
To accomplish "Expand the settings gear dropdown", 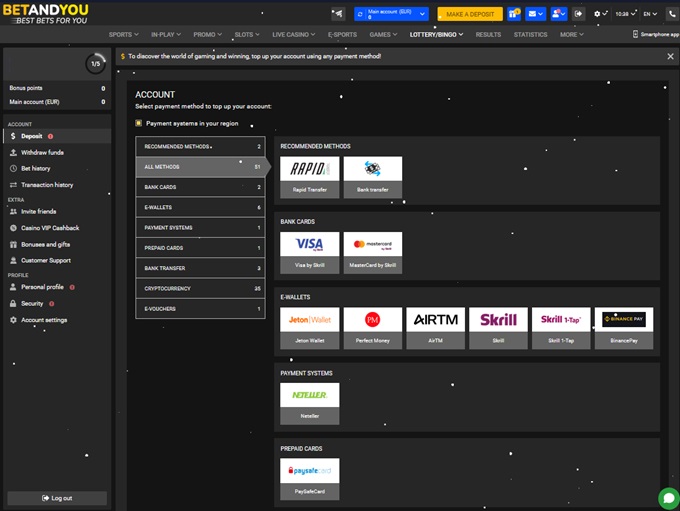I will (x=599, y=14).
